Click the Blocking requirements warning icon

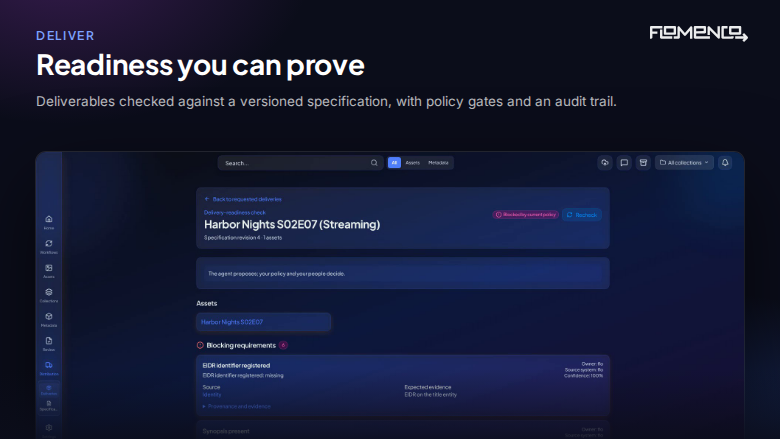(x=200, y=345)
